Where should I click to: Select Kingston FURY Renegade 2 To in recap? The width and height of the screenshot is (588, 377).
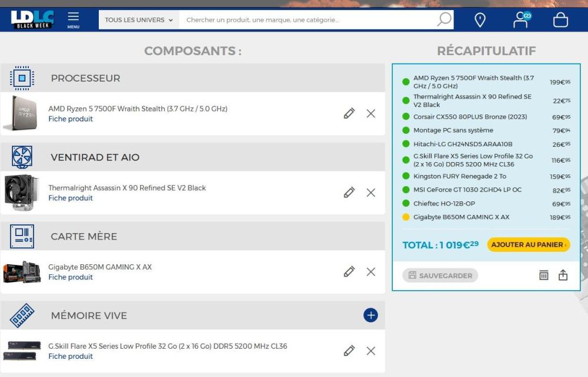pyautogui.click(x=460, y=176)
